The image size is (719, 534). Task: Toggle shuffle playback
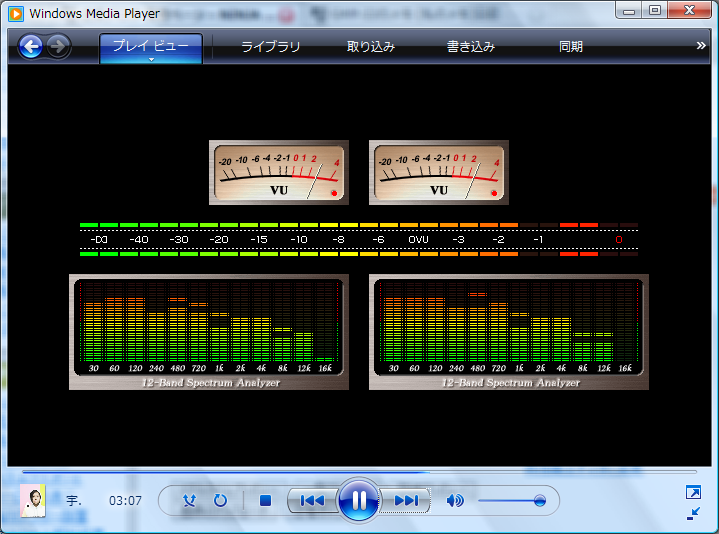click(189, 500)
